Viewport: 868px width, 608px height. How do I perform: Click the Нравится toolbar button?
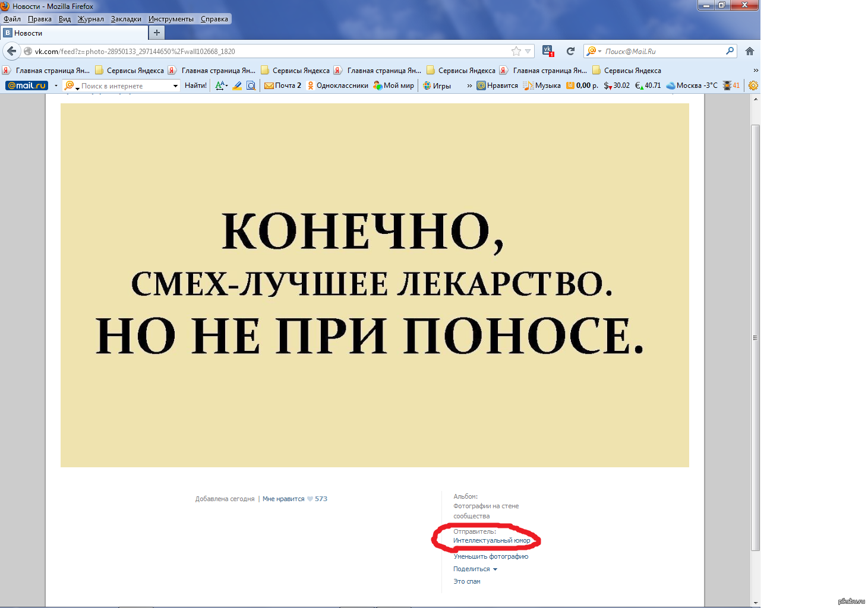coord(497,85)
